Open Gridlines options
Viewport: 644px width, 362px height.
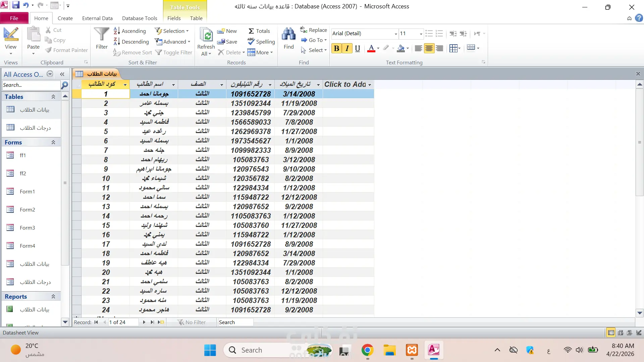[x=455, y=48]
